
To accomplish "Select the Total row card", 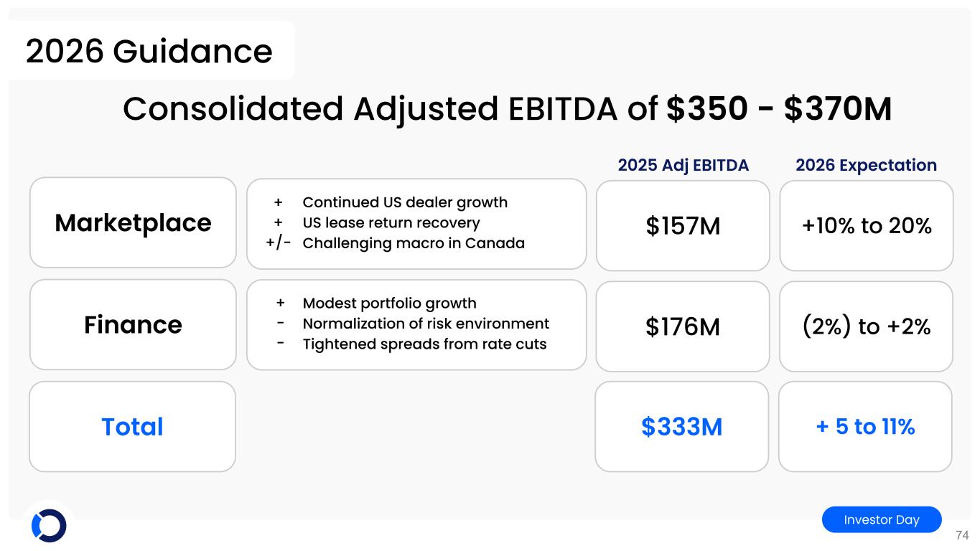I will (132, 426).
